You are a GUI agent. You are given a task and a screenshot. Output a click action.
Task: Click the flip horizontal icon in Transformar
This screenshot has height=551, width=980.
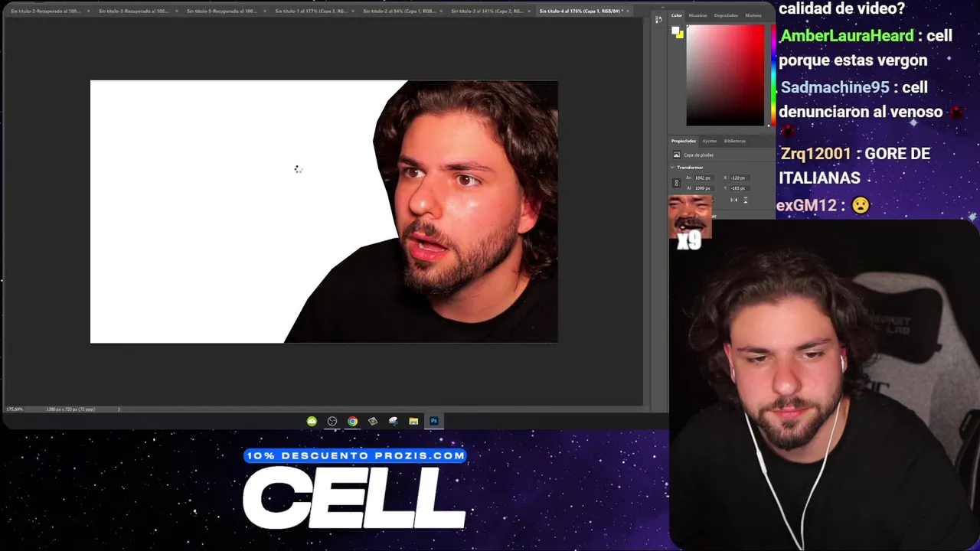[x=733, y=201]
